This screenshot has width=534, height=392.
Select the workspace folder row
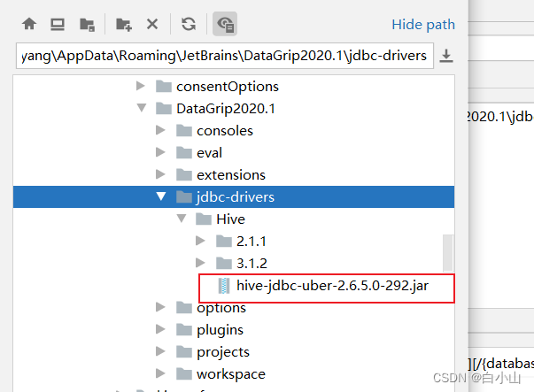click(234, 374)
